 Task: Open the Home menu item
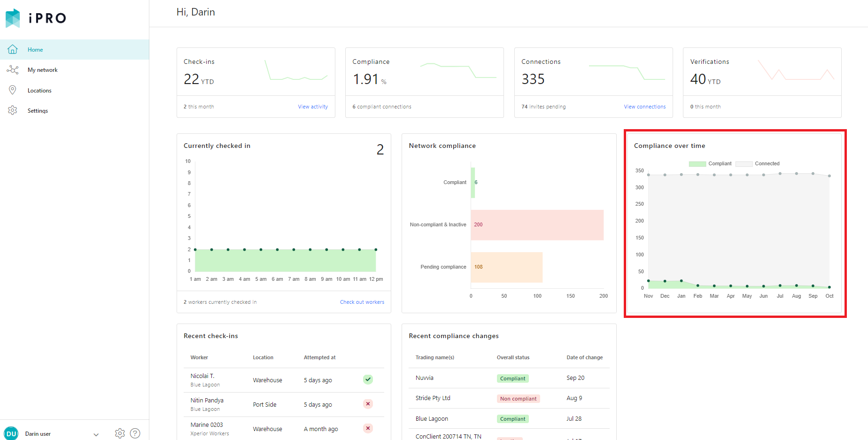pyautogui.click(x=75, y=49)
